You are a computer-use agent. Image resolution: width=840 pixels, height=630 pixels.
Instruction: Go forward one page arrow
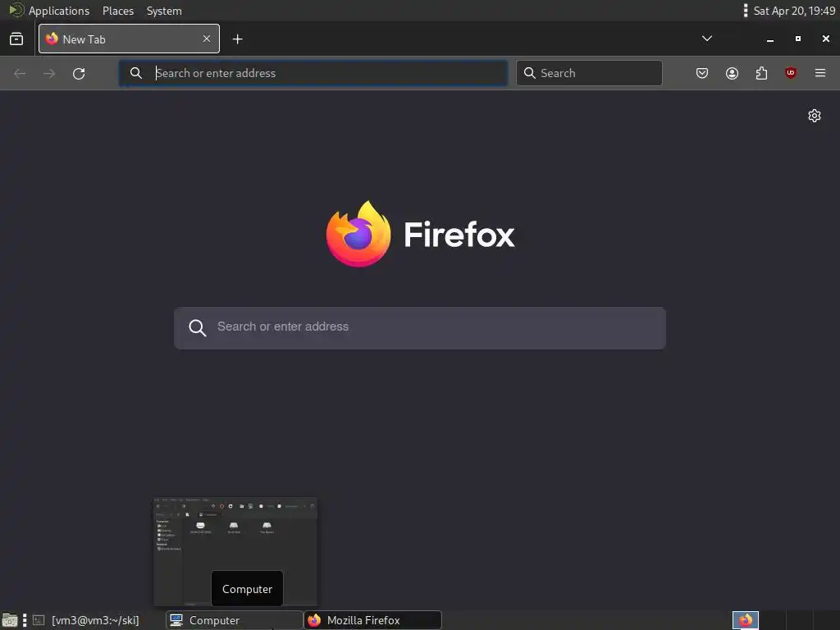pyautogui.click(x=49, y=73)
